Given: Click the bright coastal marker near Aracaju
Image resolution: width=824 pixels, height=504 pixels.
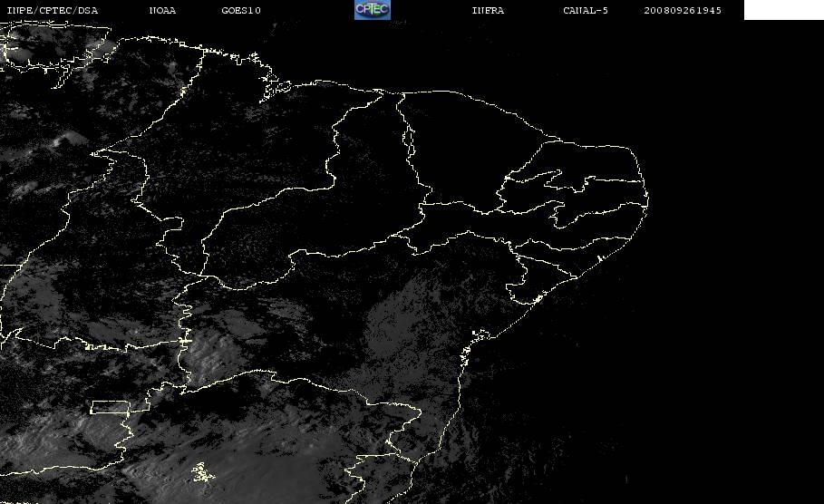Looking at the screenshot, I should click(x=538, y=299).
